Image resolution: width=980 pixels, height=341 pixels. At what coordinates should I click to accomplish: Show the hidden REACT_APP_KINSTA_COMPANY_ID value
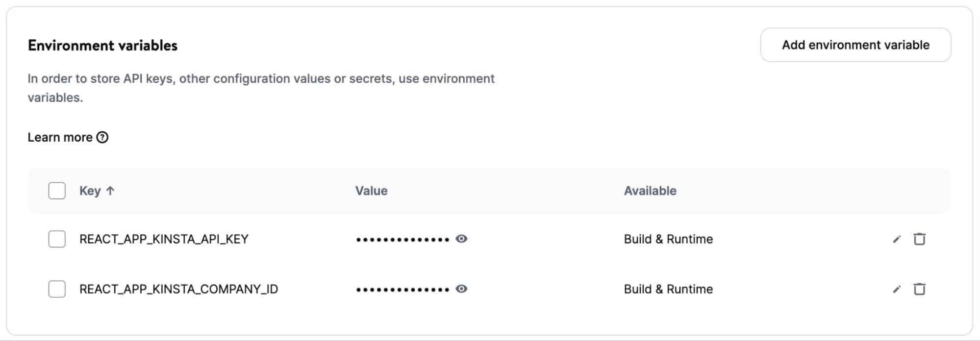click(461, 289)
